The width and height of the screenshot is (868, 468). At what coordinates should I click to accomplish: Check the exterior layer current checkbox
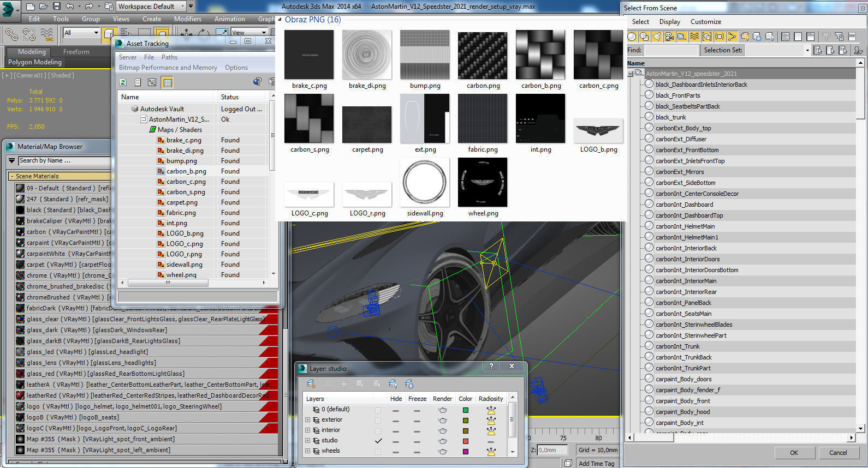pos(378,420)
